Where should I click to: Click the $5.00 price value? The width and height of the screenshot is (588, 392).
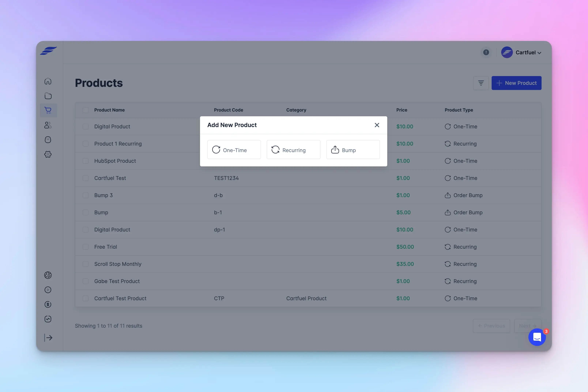point(404,212)
